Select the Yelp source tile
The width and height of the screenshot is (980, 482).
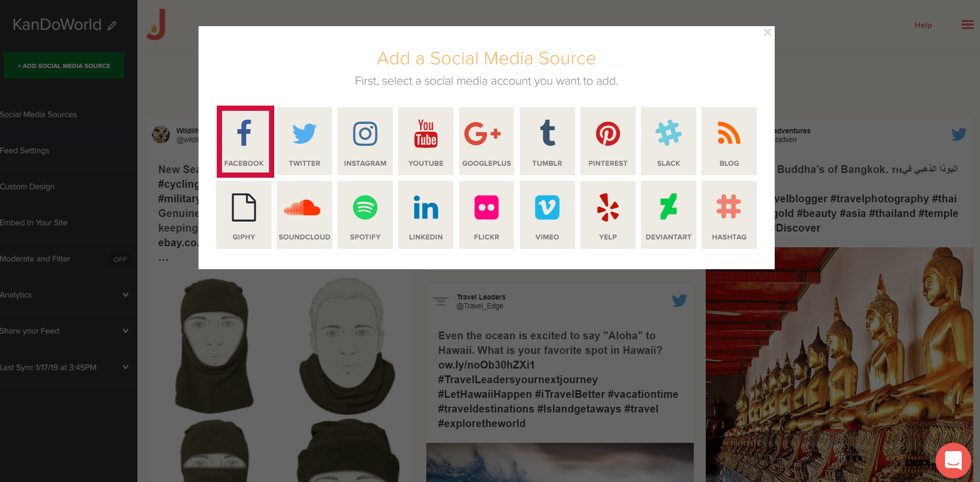coord(608,215)
